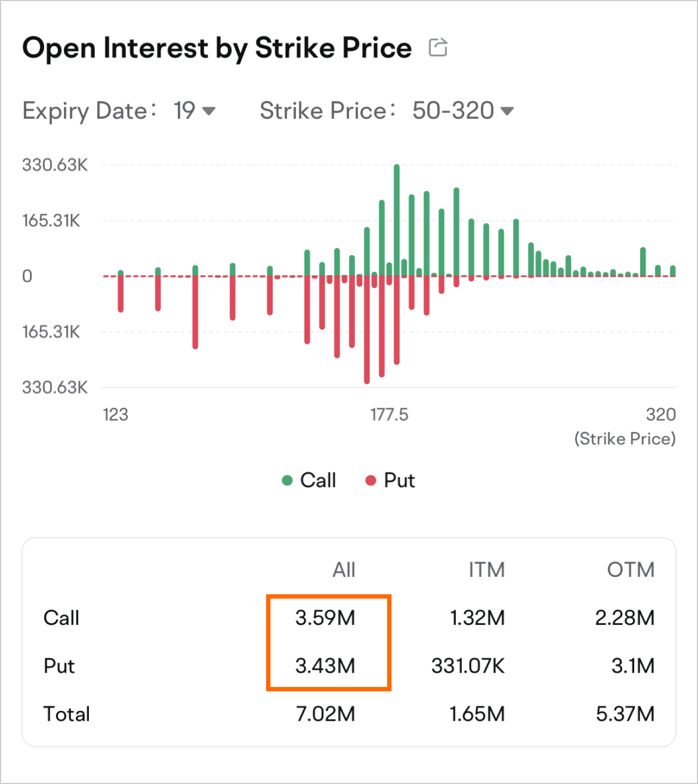Click the Total row value 7.02M
Screen dimensions: 698x784
[x=326, y=713]
